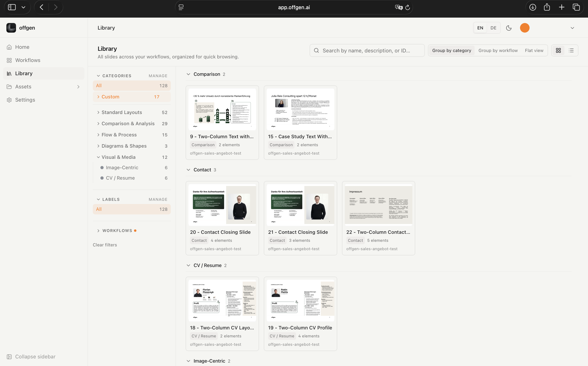Open slide 19 Two-Column CV Profile
This screenshot has width=588, height=366.
tap(300, 301)
